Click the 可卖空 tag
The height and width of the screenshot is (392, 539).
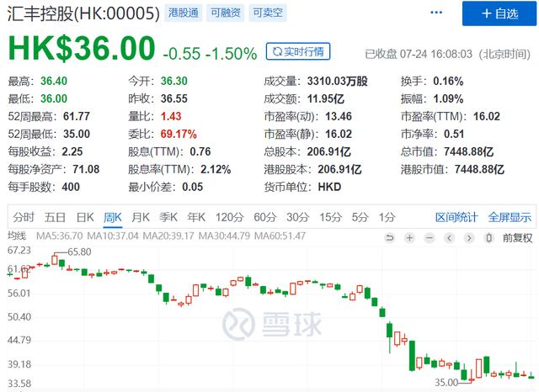click(x=268, y=13)
